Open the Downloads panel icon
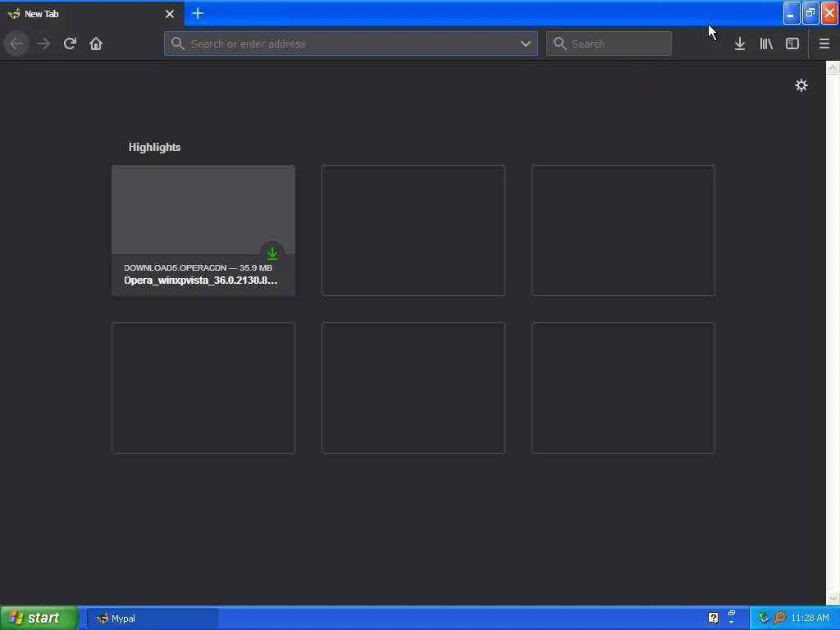The width and height of the screenshot is (840, 630). 740,43
